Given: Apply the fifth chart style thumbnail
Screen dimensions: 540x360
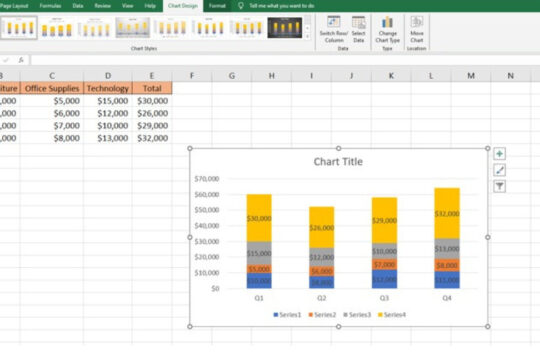Looking at the screenshot, I should 171,28.
